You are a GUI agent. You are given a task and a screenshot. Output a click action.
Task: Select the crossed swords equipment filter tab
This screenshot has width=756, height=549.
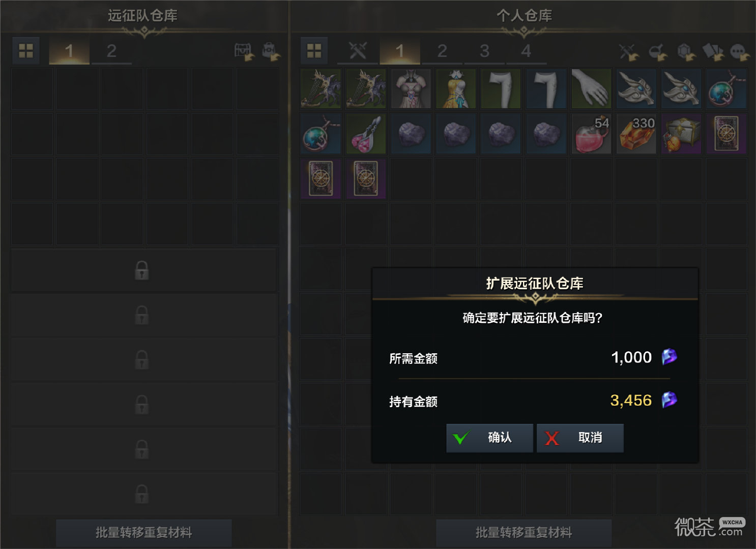358,51
